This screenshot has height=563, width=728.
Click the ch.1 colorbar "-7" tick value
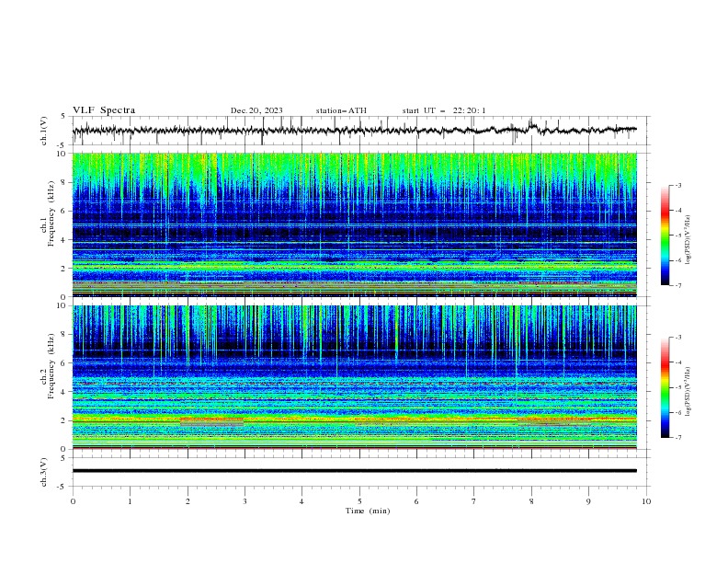coord(678,285)
